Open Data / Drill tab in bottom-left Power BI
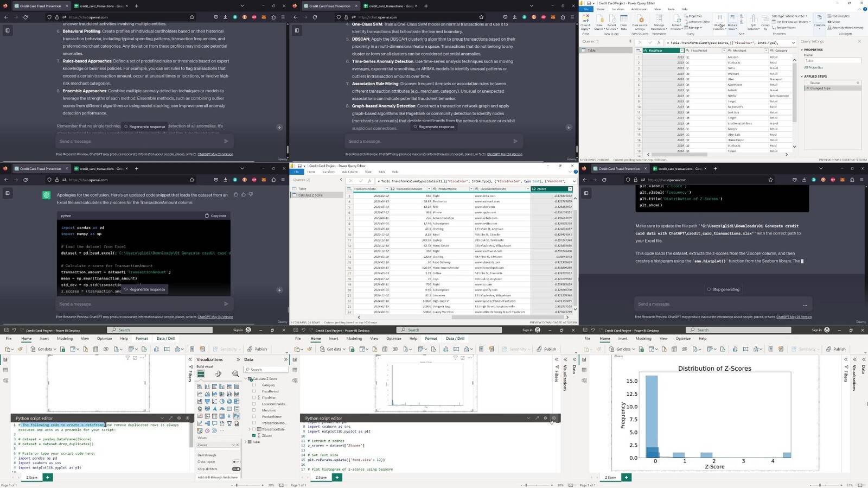 point(166,338)
